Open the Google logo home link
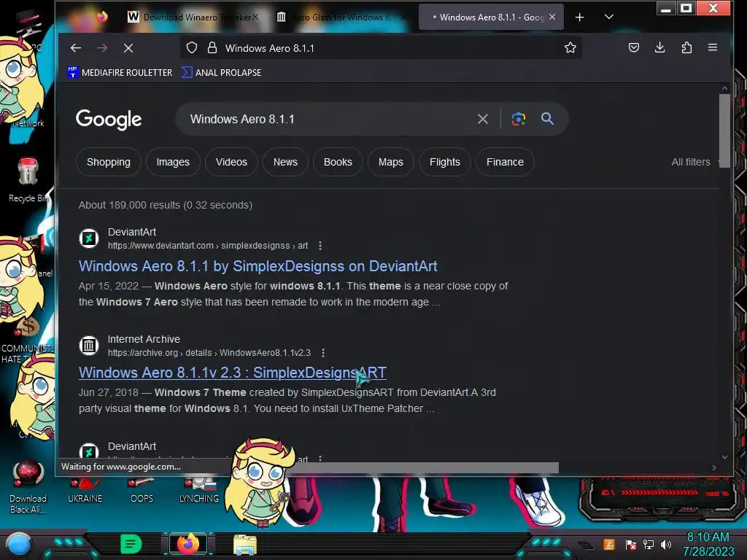747x560 pixels. [x=109, y=120]
